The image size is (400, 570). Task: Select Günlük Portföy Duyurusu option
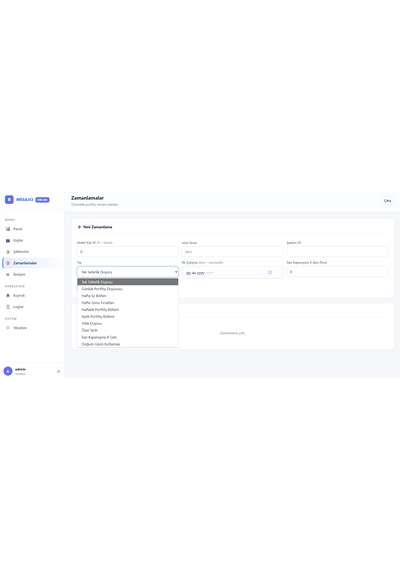(128, 289)
